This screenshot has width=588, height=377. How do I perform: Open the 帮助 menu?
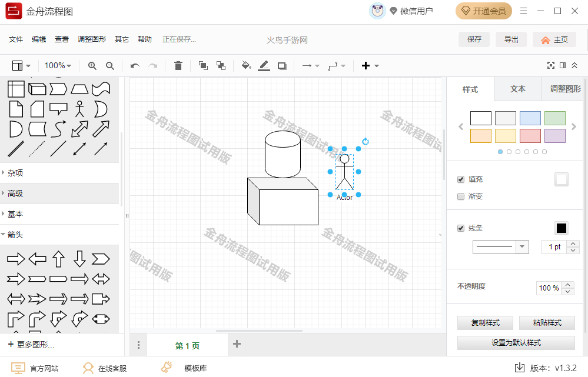click(144, 39)
